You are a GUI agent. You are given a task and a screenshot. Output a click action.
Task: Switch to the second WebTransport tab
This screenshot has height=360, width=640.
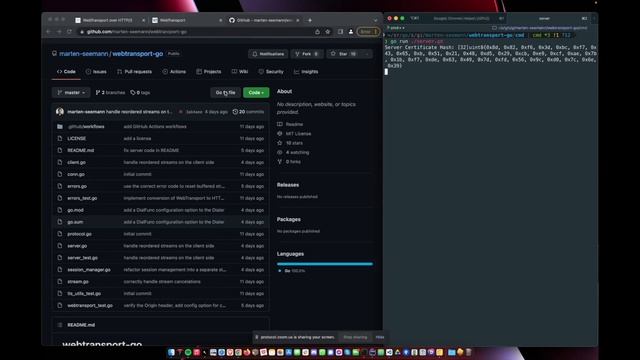click(x=186, y=20)
